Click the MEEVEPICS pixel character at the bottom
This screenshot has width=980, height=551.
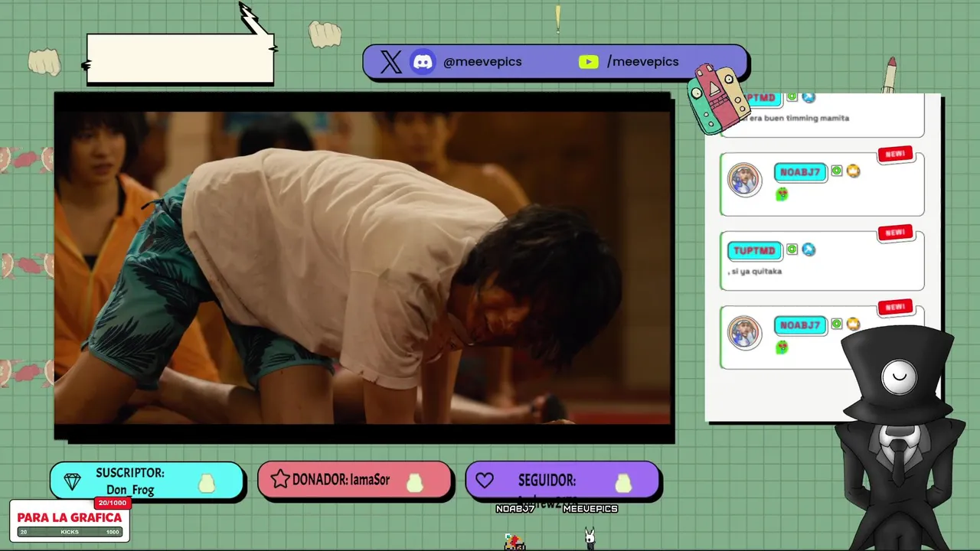590,538
